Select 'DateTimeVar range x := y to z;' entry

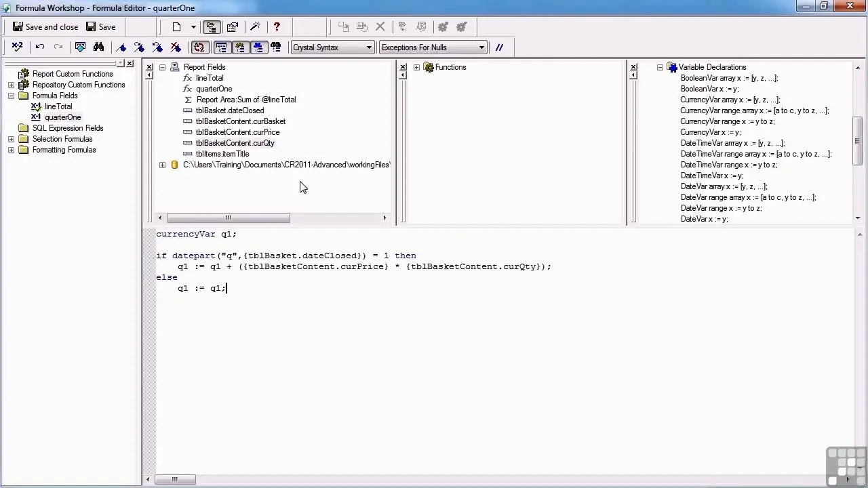point(729,165)
